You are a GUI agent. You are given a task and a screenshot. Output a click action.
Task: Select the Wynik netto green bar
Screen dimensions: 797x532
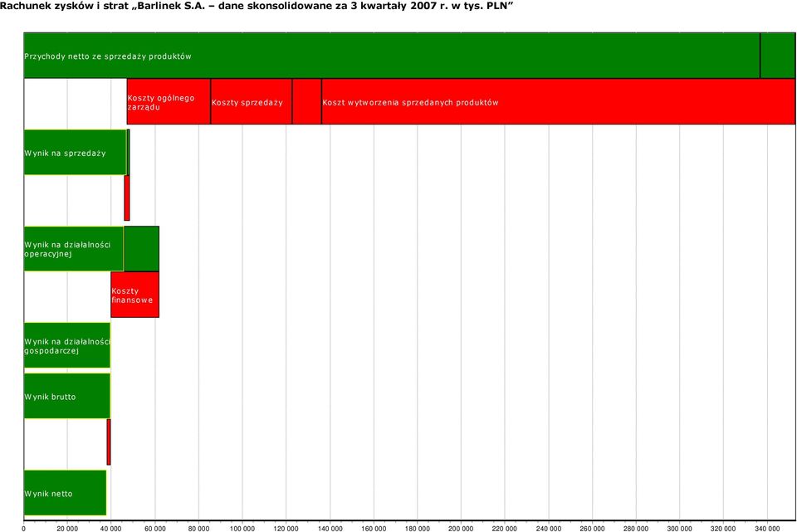(65, 492)
